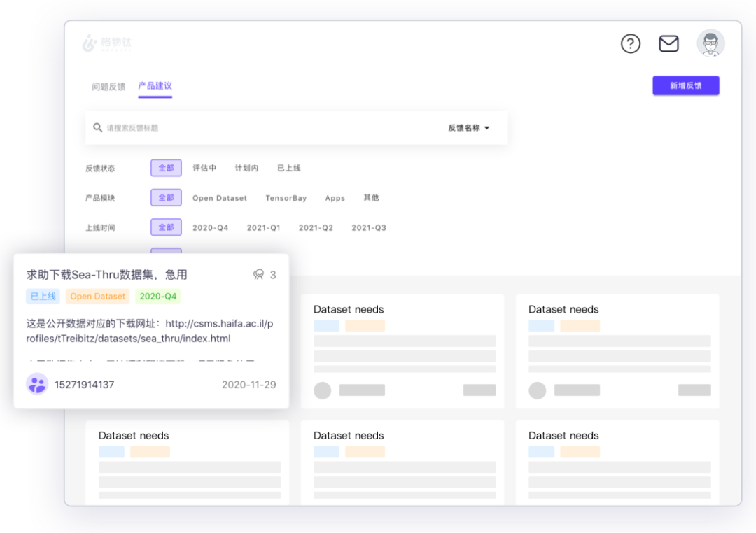Open the mail inbox icon
756x533 pixels.
click(668, 44)
